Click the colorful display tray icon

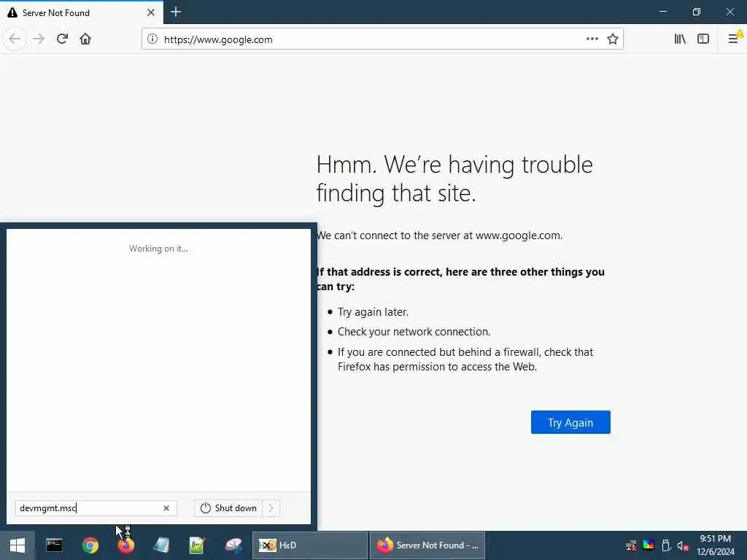click(649, 545)
